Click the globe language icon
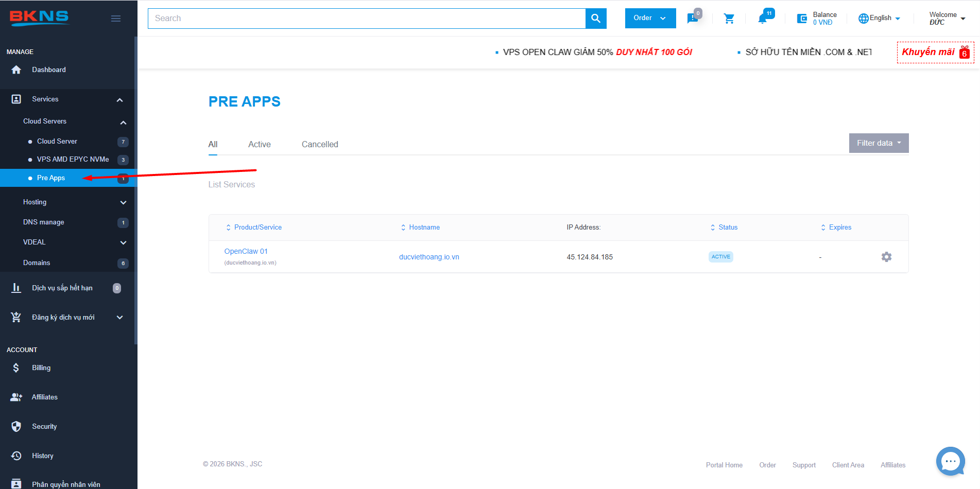This screenshot has height=489, width=980. [x=864, y=19]
